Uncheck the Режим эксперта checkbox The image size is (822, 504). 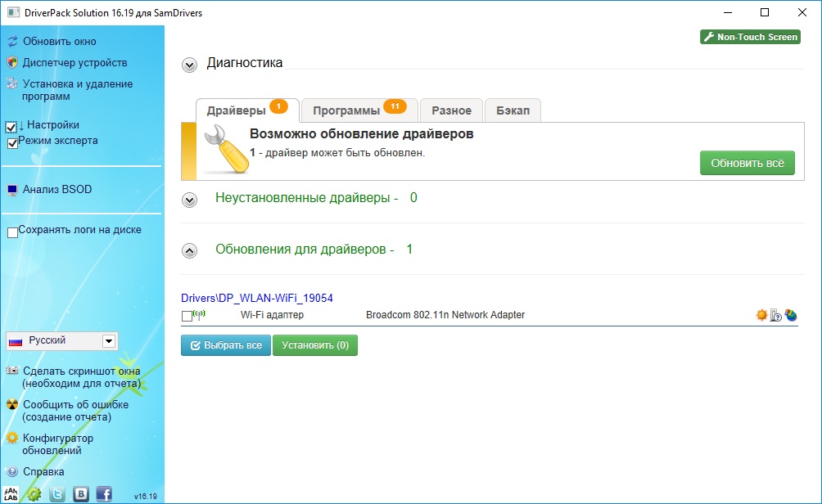[13, 142]
